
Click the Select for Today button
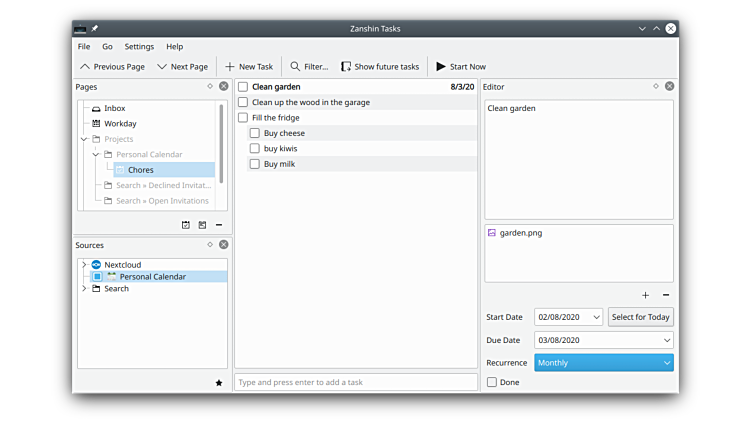641,317
